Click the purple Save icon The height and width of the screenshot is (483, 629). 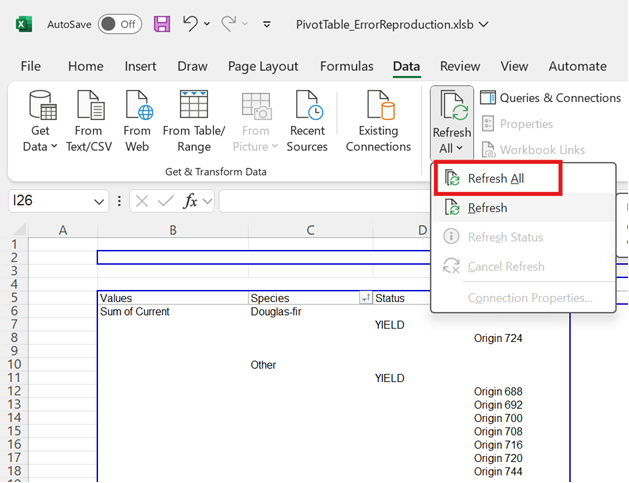[162, 24]
